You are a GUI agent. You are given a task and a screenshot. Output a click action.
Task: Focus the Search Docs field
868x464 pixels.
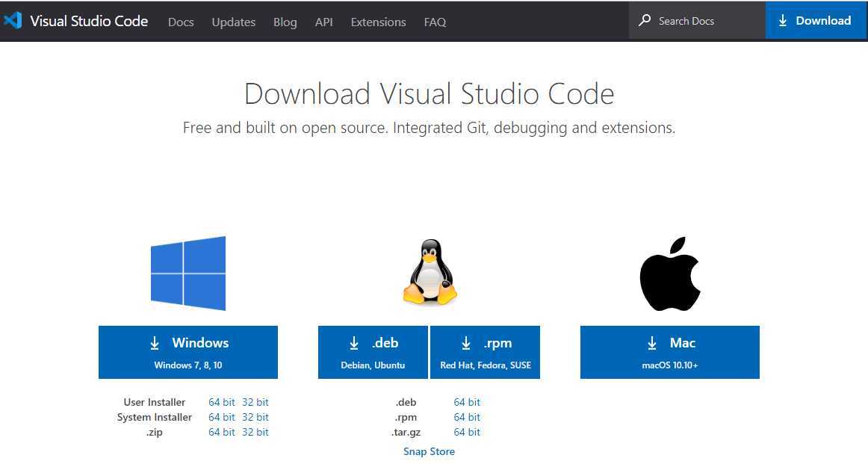[x=697, y=20]
